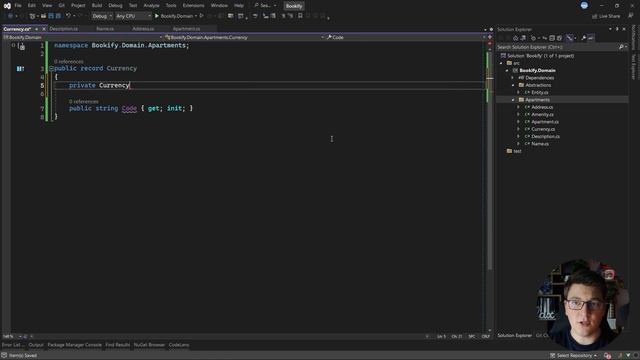Screen dimensions: 640x360
Task: Open the File menu
Action: (x=18, y=6)
